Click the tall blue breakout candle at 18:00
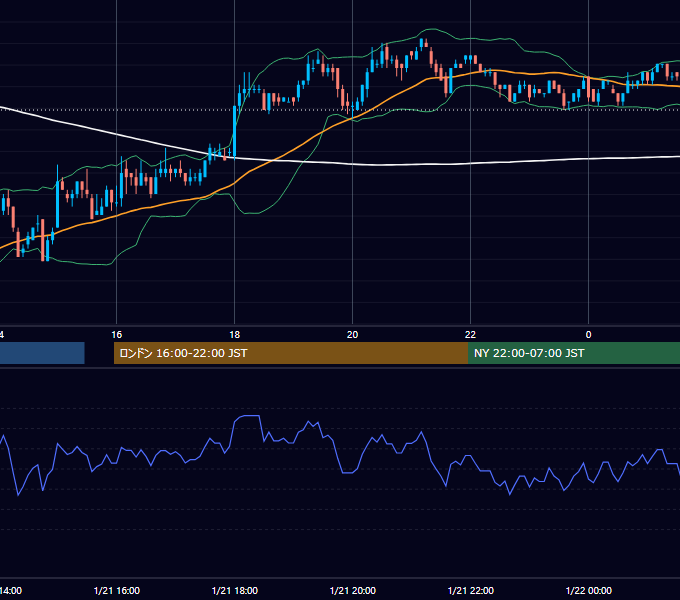Screen dimensions: 680x600 pyautogui.click(x=235, y=131)
